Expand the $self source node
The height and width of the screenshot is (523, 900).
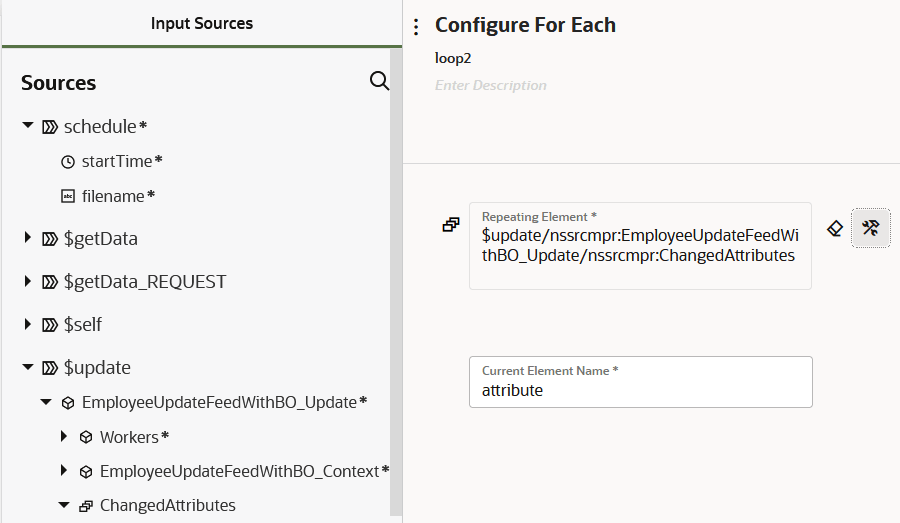point(28,324)
